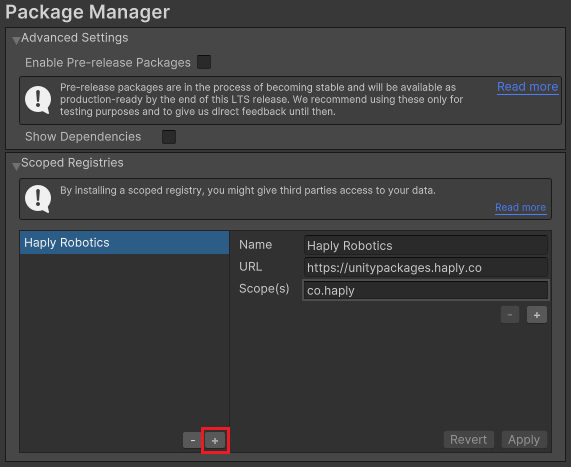The width and height of the screenshot is (571, 467).
Task: Click the Revert button
Action: [x=469, y=440]
